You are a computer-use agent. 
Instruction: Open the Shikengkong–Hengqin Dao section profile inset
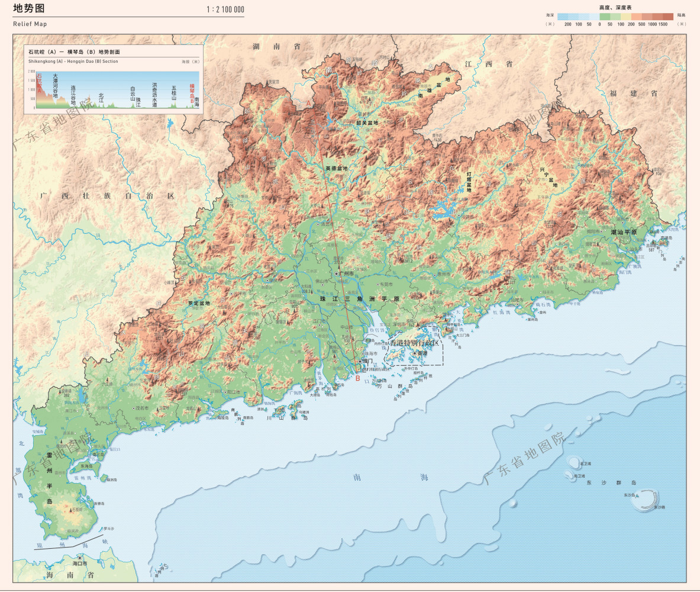114,79
